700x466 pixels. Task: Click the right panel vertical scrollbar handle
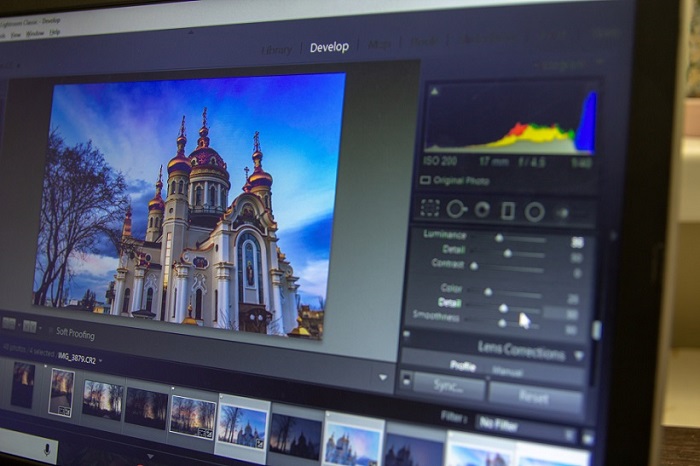(x=596, y=331)
